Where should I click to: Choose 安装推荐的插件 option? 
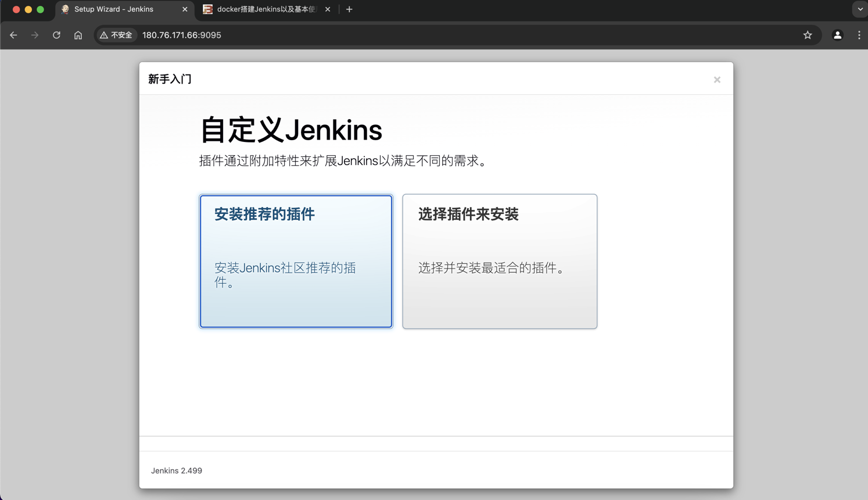click(296, 262)
